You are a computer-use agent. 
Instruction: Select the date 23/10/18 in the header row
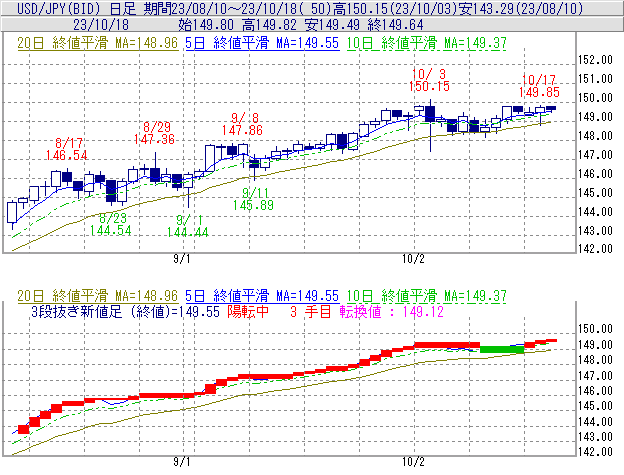click(x=101, y=25)
